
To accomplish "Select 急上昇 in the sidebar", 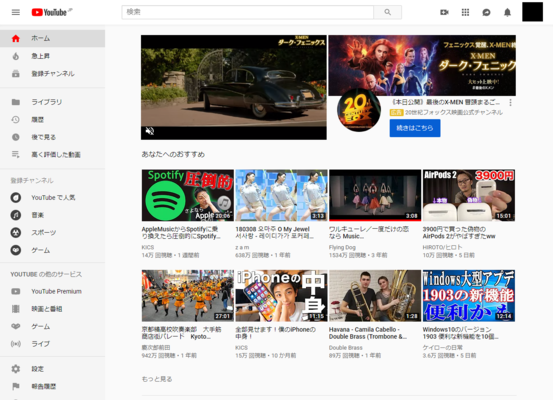I will click(x=52, y=56).
